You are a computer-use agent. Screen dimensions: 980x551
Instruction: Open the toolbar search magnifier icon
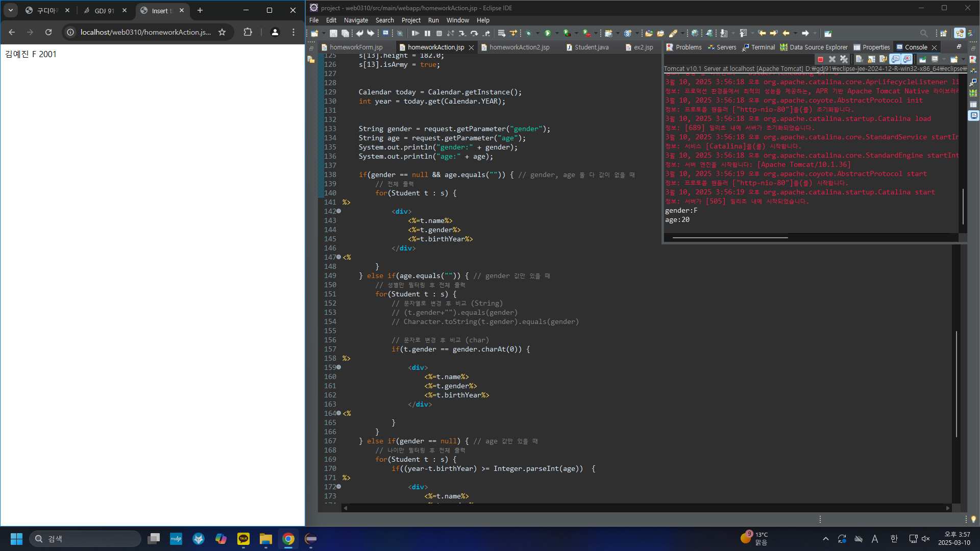[923, 33]
